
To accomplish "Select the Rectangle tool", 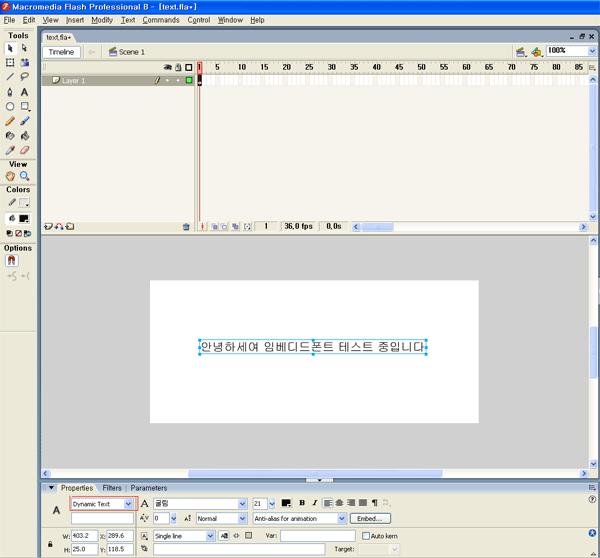I will [x=24, y=106].
